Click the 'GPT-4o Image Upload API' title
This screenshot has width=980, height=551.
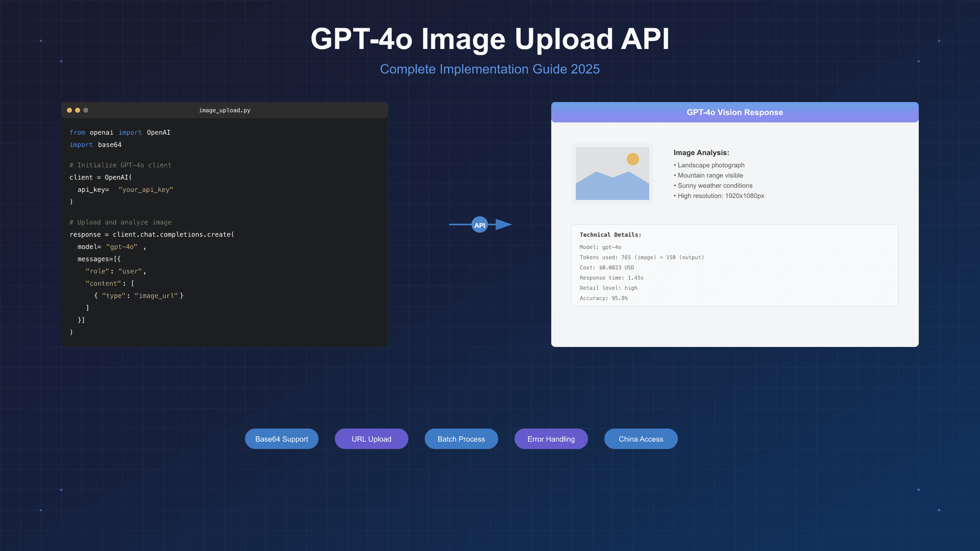coord(490,39)
